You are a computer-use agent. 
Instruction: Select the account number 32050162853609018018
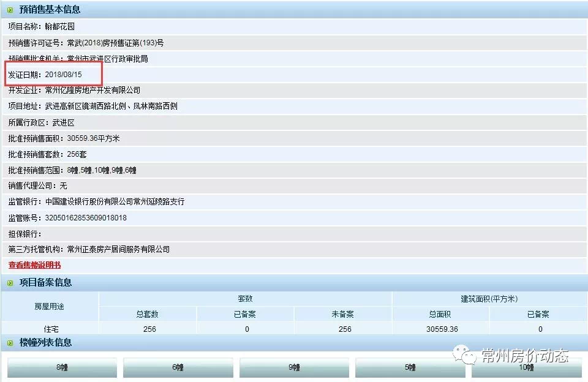tap(86, 218)
